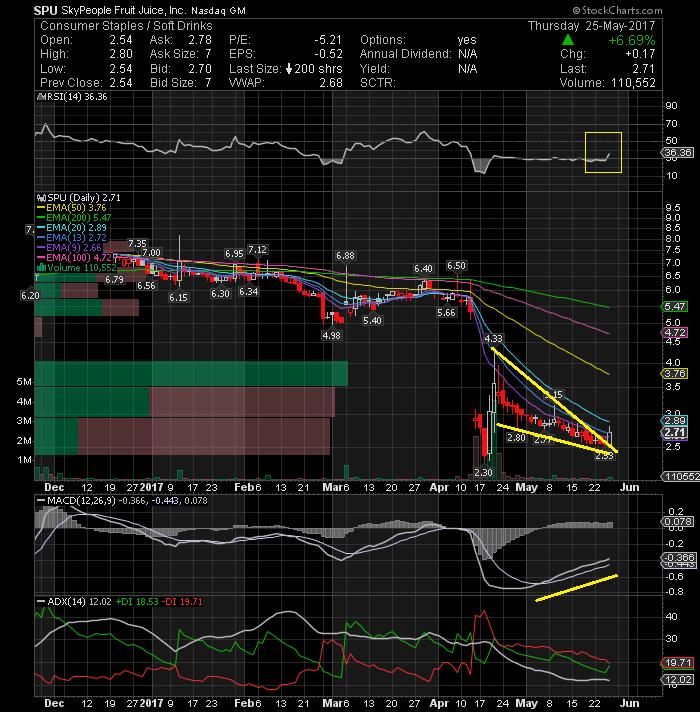The width and height of the screenshot is (700, 712).
Task: Click the 6.40 price annotation
Action: pyautogui.click(x=423, y=269)
